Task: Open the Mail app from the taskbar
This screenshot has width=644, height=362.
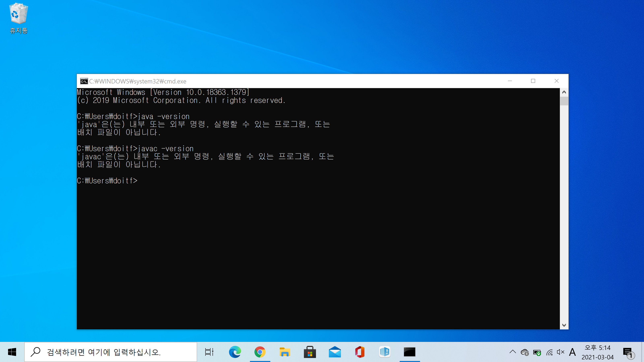Action: point(335,352)
